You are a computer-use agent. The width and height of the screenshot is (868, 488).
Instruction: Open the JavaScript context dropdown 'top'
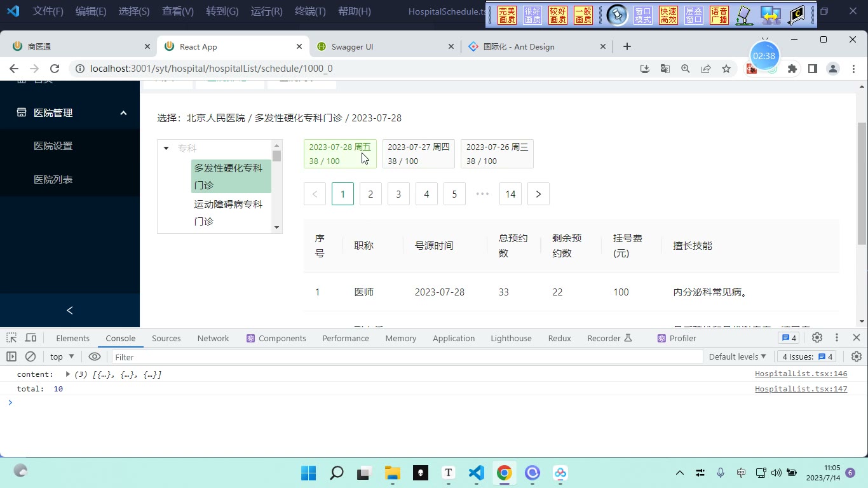click(x=62, y=356)
